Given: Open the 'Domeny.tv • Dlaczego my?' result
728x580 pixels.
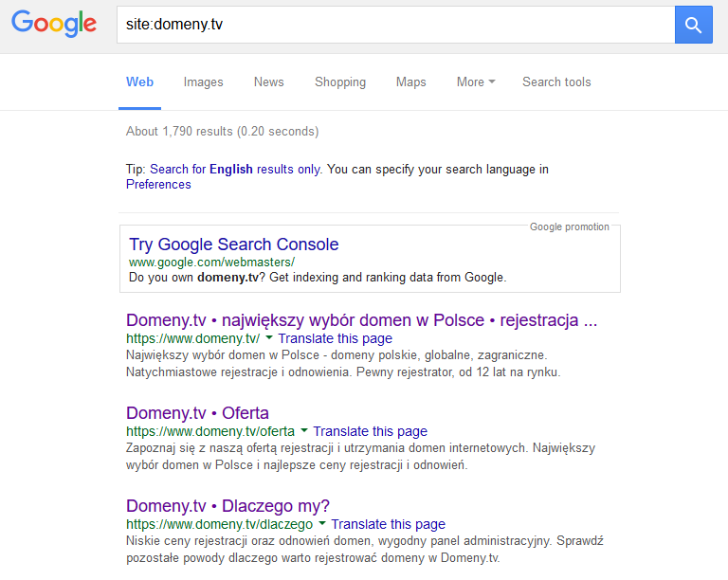Looking at the screenshot, I should (227, 506).
